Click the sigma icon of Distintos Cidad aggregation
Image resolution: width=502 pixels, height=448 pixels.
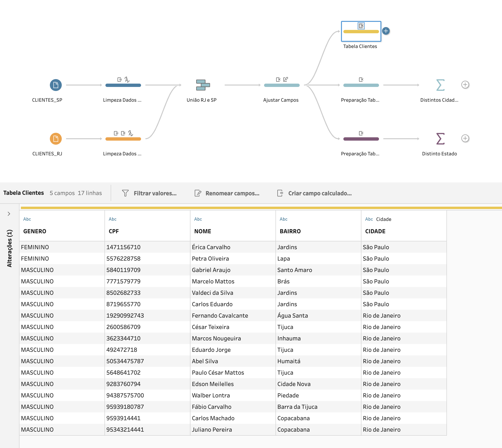(440, 86)
